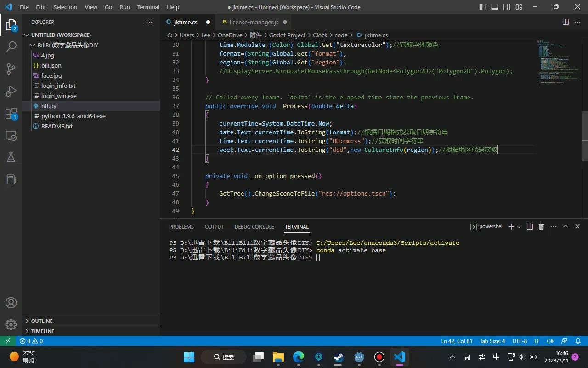Collapse the UNTITLED (WORKSPACE) section
Image resolution: width=588 pixels, height=368 pixels.
click(91, 35)
